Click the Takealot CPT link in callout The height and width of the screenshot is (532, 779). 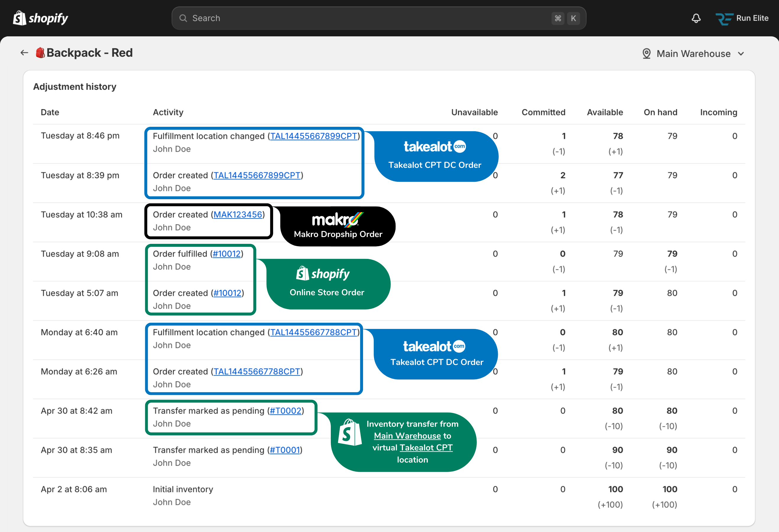pos(426,447)
